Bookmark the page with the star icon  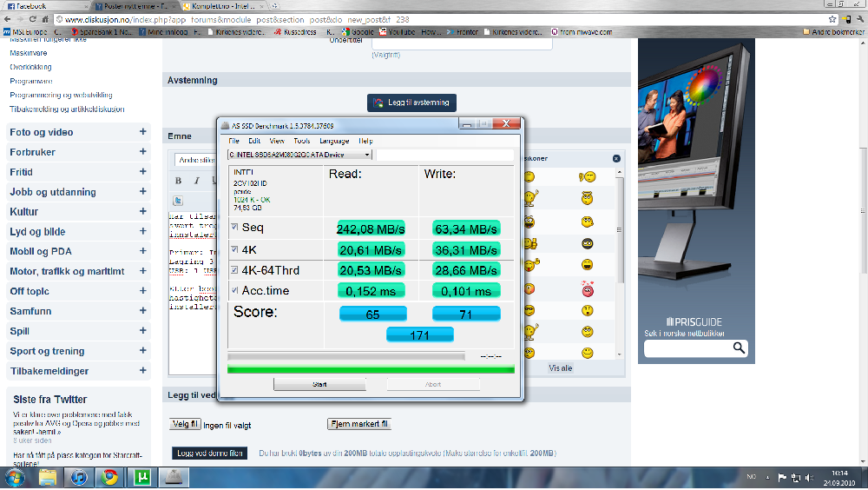tap(832, 19)
